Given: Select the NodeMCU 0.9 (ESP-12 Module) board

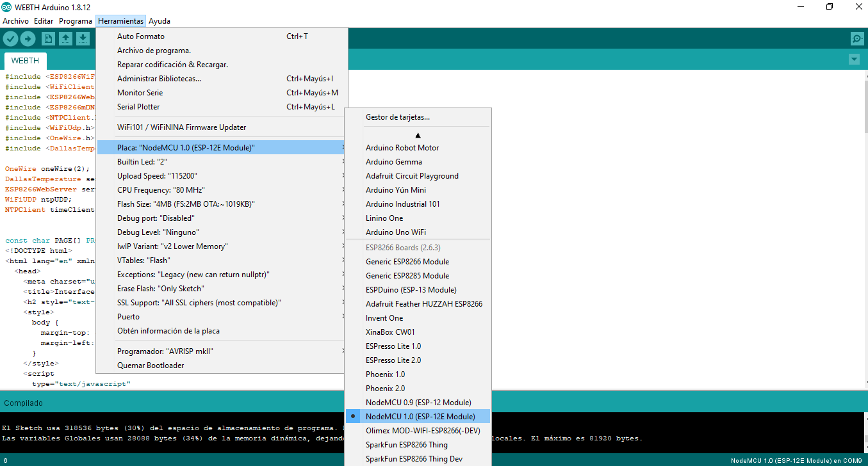Looking at the screenshot, I should [418, 403].
